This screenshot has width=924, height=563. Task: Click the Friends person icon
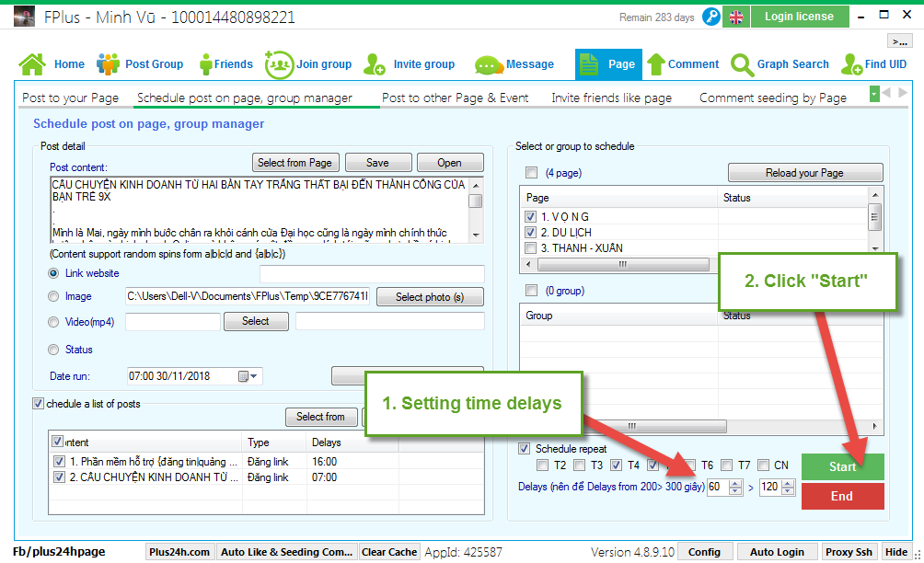[x=205, y=64]
